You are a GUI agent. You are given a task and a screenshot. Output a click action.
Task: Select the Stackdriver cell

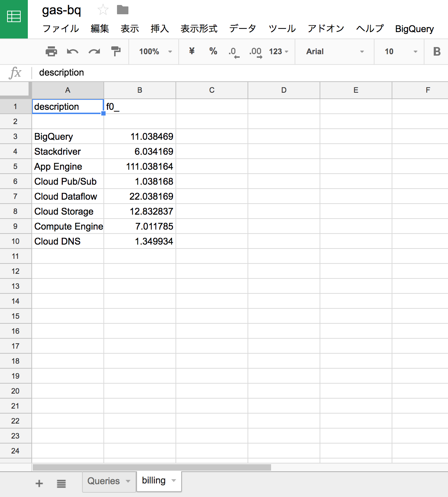[68, 151]
